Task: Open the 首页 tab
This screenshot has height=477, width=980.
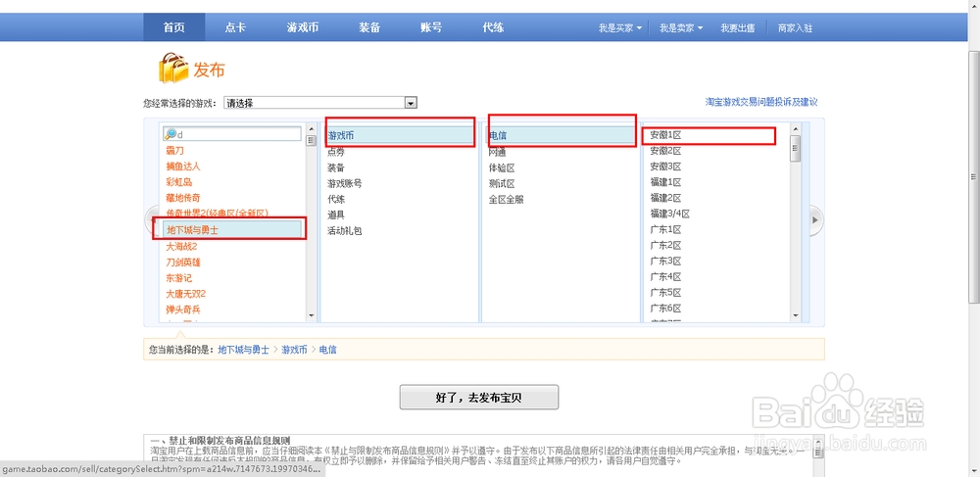Action: pos(174,27)
